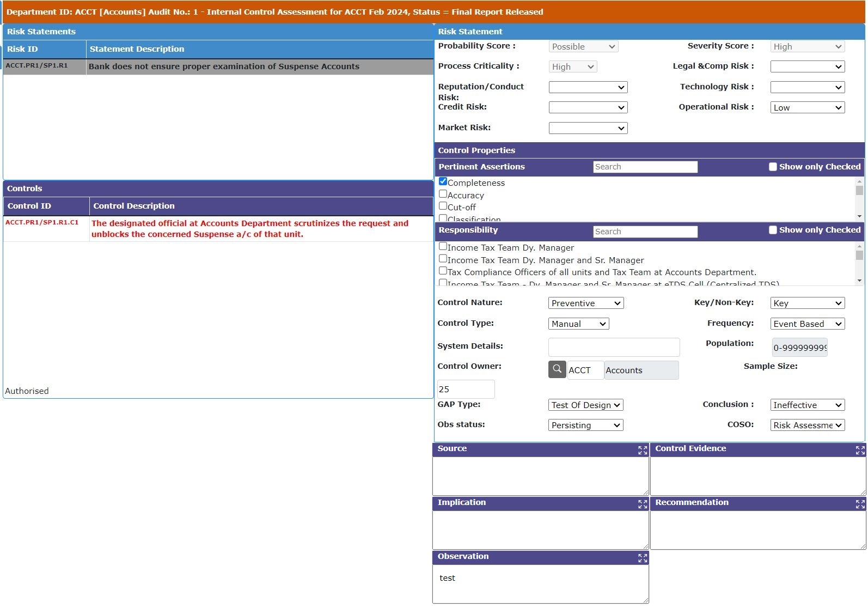868x608 pixels.
Task: Open the Key/Non-Key dropdown
Action: coord(808,303)
